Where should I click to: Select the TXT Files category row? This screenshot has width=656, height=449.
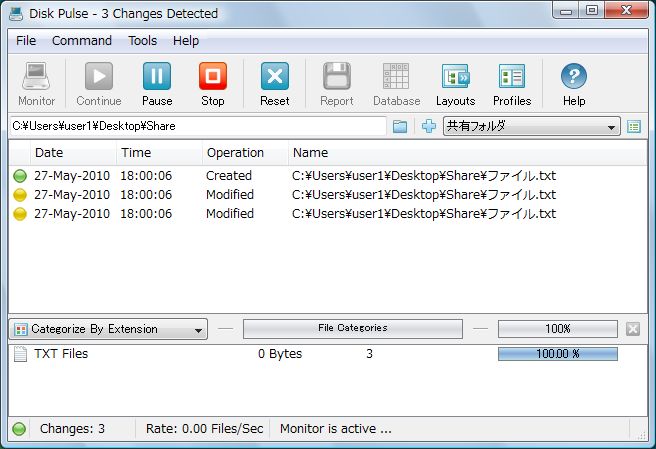click(x=328, y=354)
